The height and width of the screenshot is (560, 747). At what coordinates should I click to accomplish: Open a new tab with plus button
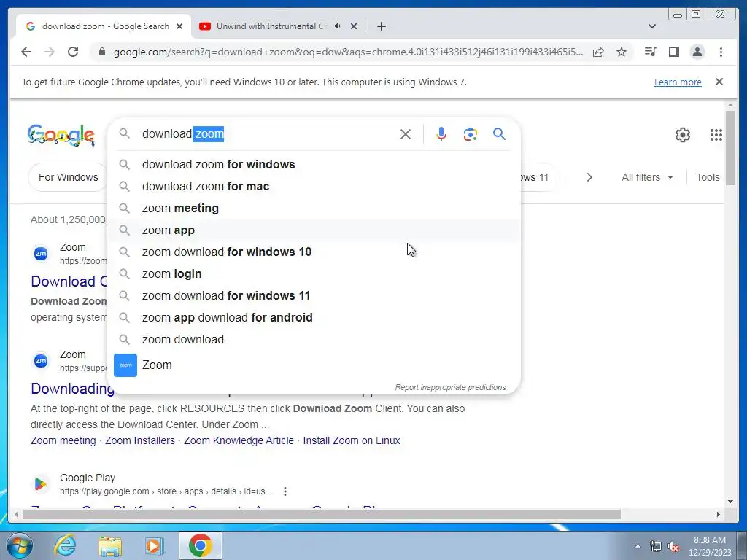click(x=381, y=26)
